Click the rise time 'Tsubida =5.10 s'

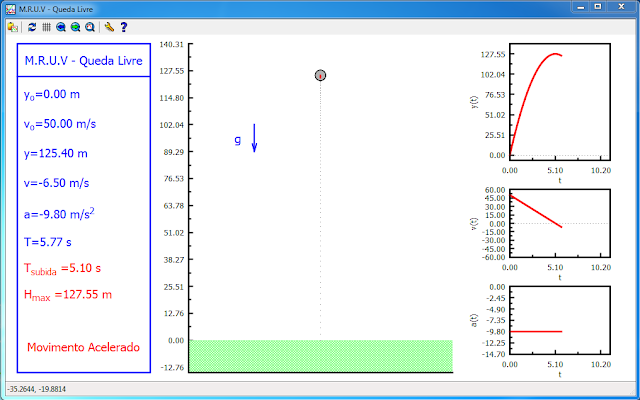[62, 269]
